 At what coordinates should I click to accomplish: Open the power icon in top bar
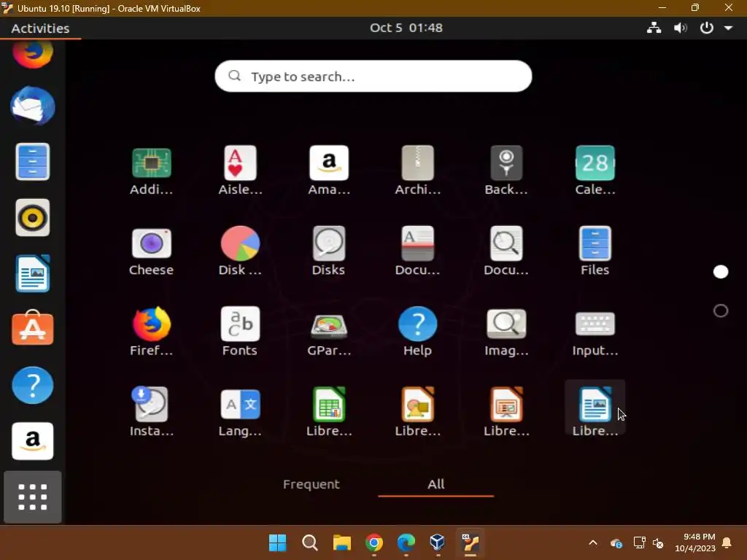[706, 28]
